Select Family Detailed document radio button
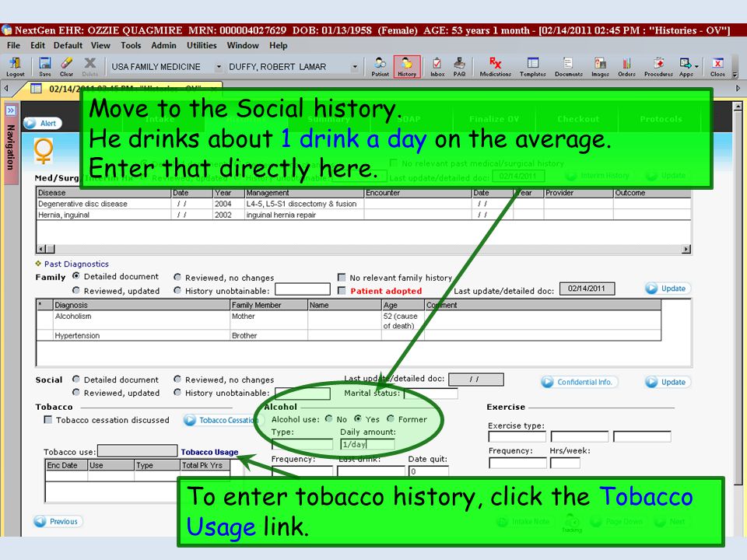Screen dimensions: 747x560 point(76,275)
